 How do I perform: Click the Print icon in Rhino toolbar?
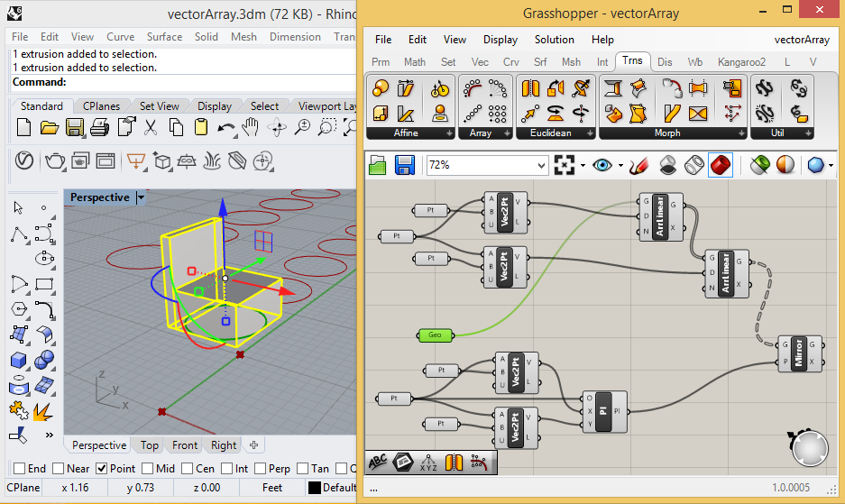(x=99, y=128)
